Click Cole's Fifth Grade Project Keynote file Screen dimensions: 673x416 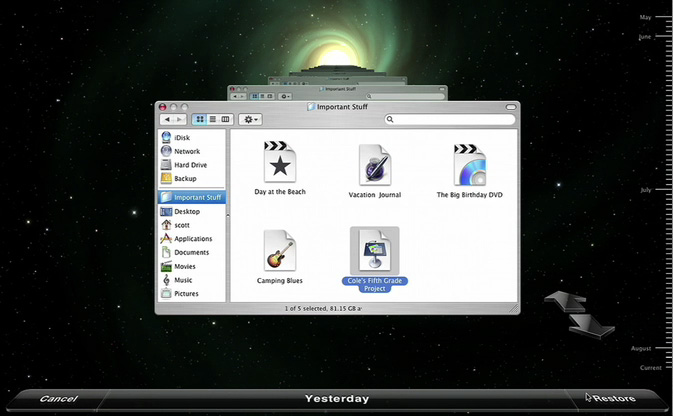tap(375, 250)
